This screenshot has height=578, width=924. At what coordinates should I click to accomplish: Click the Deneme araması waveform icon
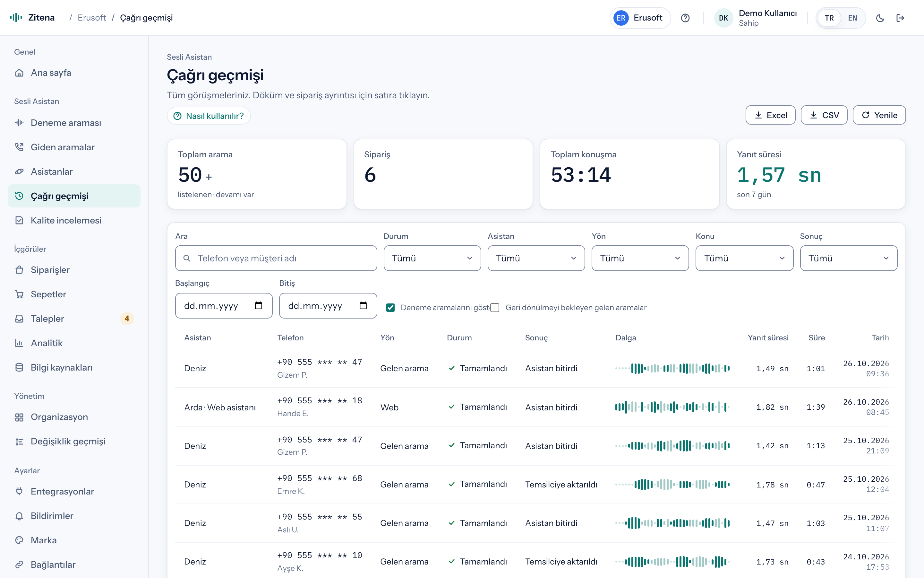19,123
